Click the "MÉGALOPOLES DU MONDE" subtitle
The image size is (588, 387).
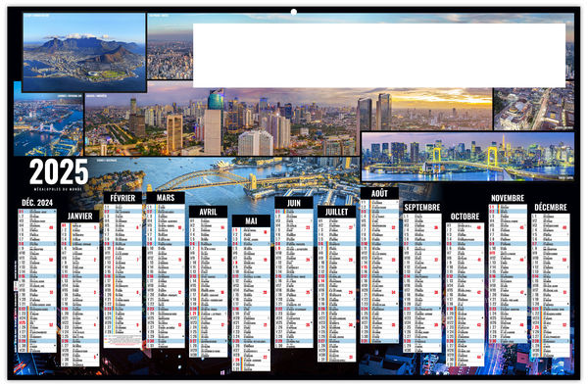click(58, 189)
